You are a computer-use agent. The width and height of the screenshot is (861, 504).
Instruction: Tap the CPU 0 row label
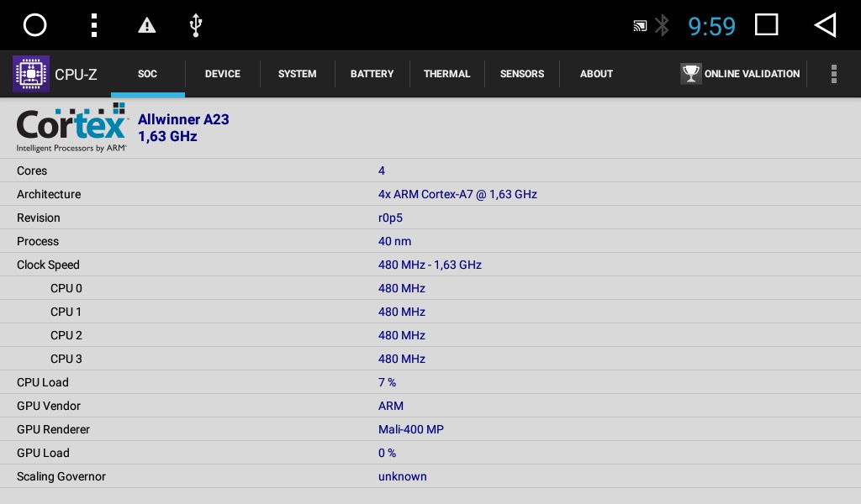(66, 288)
